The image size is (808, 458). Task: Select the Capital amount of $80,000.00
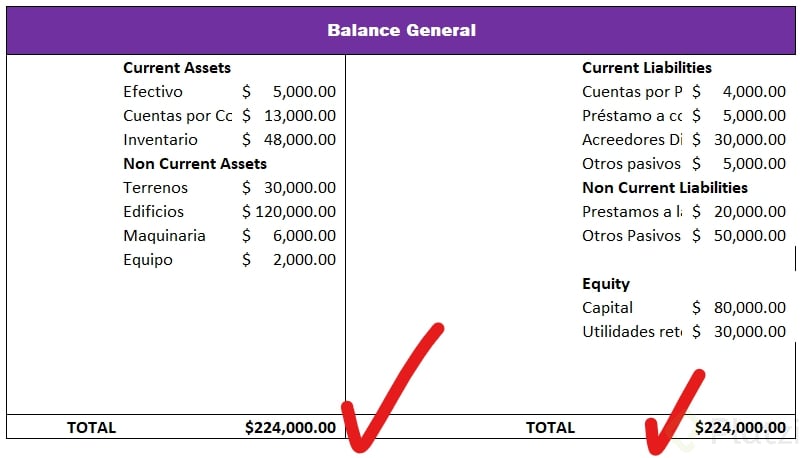(x=739, y=308)
